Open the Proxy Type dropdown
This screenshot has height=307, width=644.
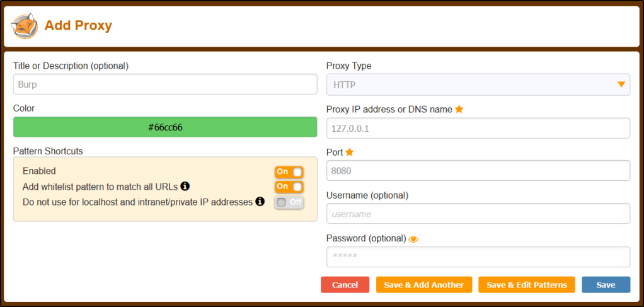click(x=478, y=84)
